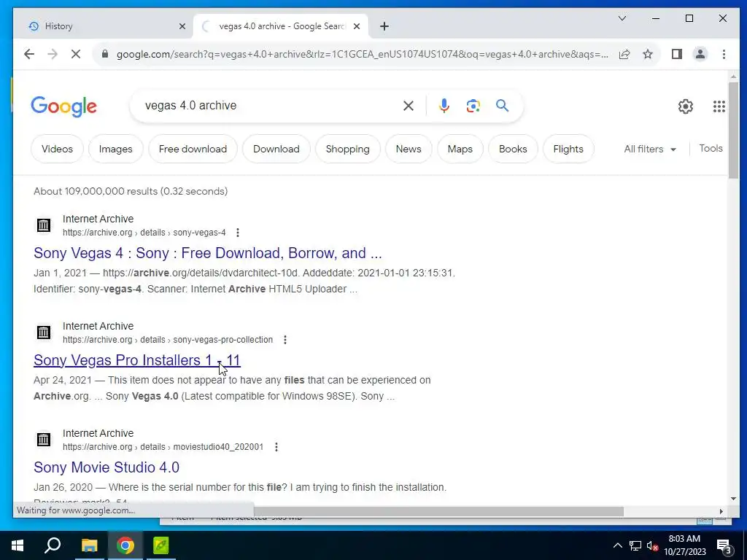Screen dimensions: 747x560
Task: Click the archive.org sony-vegas-4 URL breadcrumb
Action: click(144, 233)
